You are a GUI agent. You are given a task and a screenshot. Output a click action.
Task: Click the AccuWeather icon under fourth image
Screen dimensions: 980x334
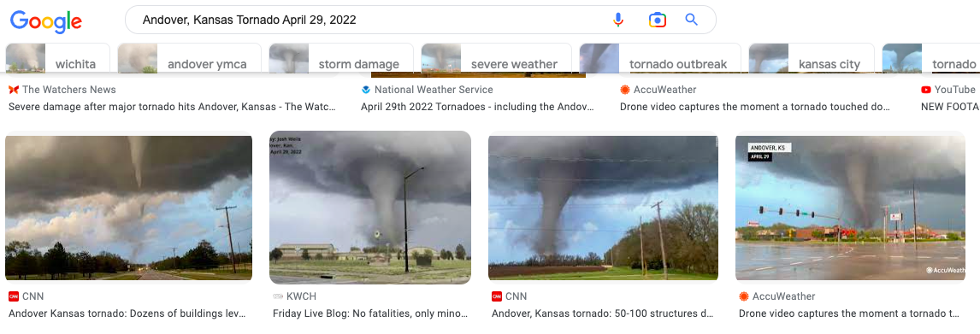pyautogui.click(x=744, y=296)
